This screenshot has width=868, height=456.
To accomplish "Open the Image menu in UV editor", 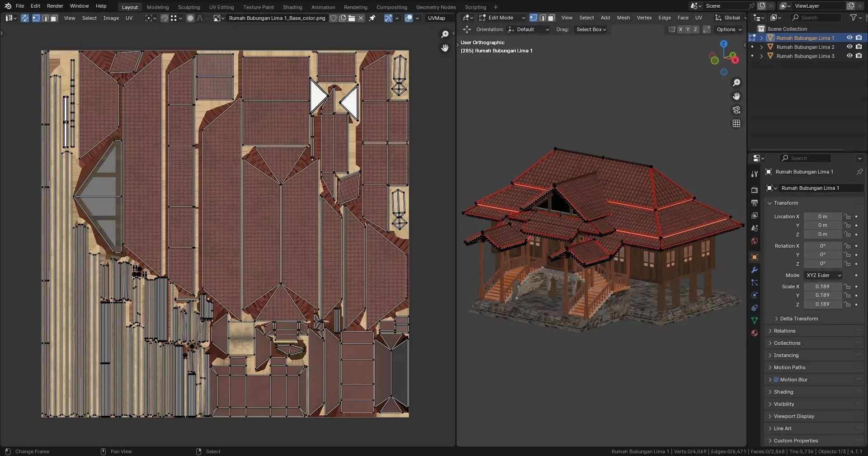I will tap(111, 18).
